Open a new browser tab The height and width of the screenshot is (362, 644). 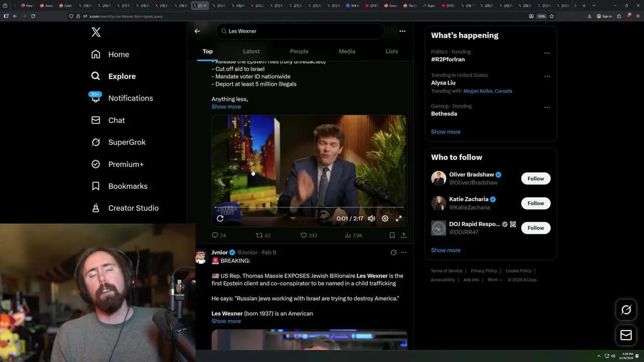click(x=584, y=6)
